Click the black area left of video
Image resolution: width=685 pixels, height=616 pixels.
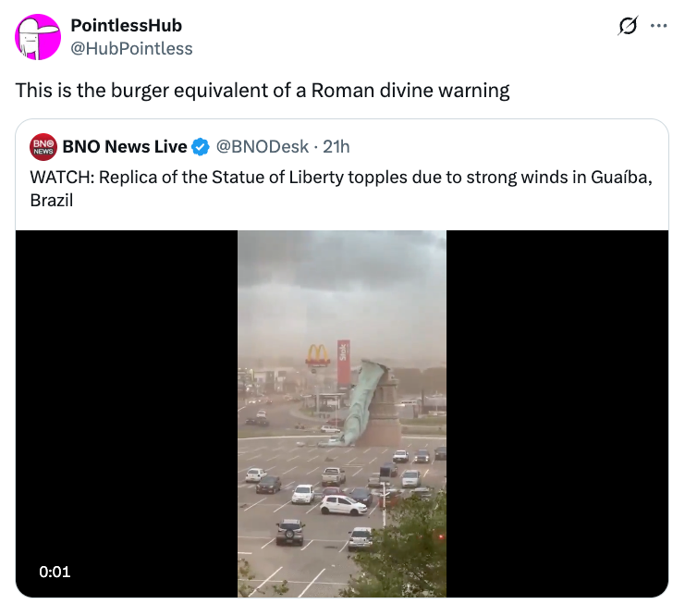[x=127, y=413]
